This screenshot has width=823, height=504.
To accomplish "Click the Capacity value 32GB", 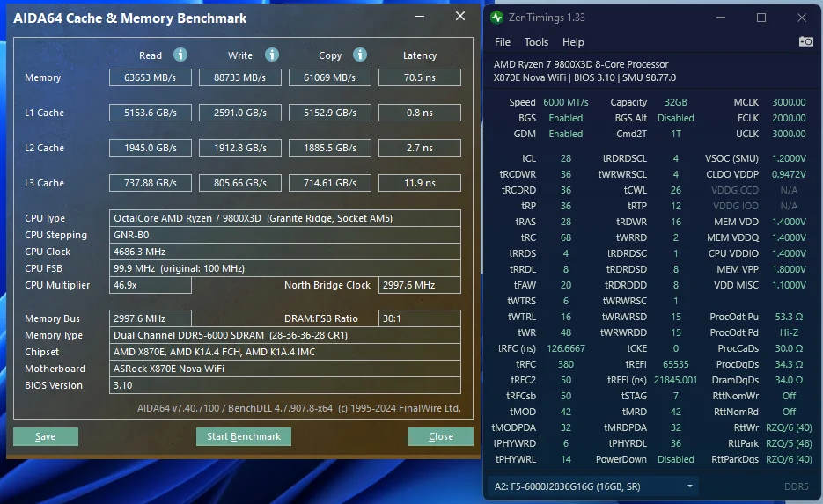I will (x=675, y=102).
